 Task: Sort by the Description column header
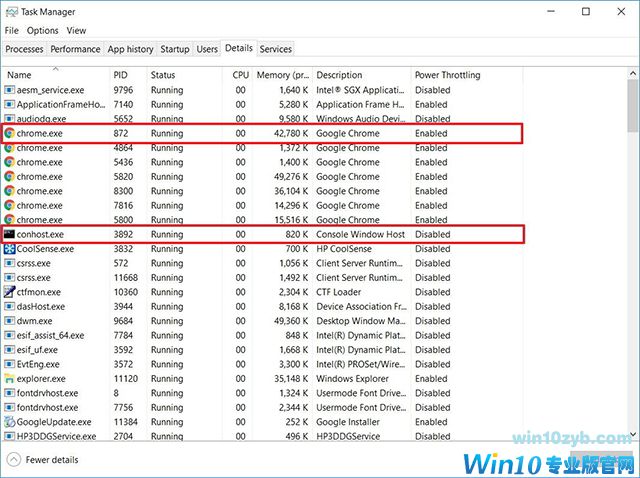click(x=362, y=75)
